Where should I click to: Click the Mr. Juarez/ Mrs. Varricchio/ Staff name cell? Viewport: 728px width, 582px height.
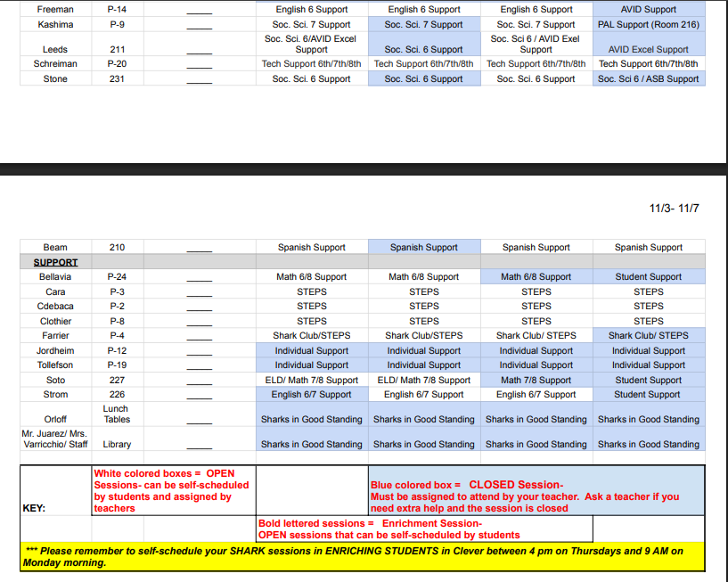point(55,439)
